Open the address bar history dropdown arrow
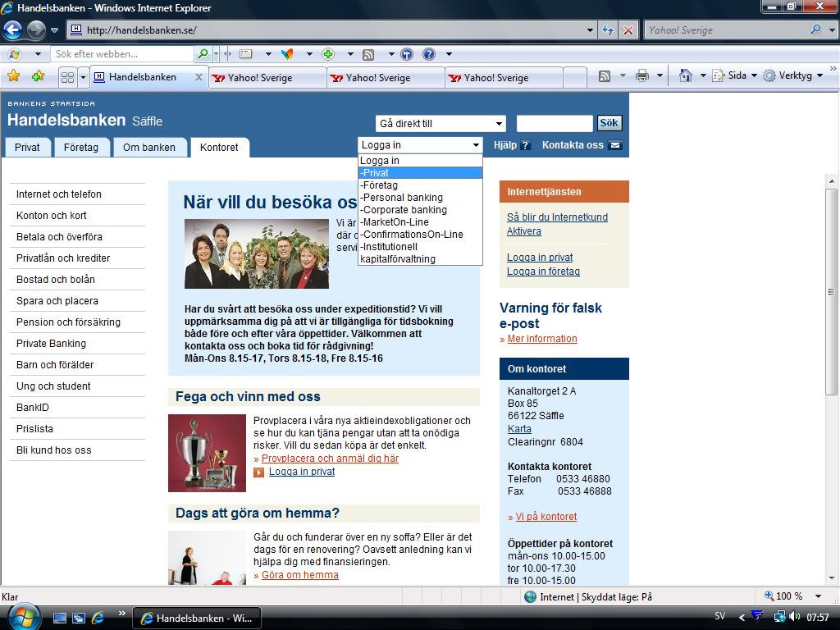 point(590,30)
